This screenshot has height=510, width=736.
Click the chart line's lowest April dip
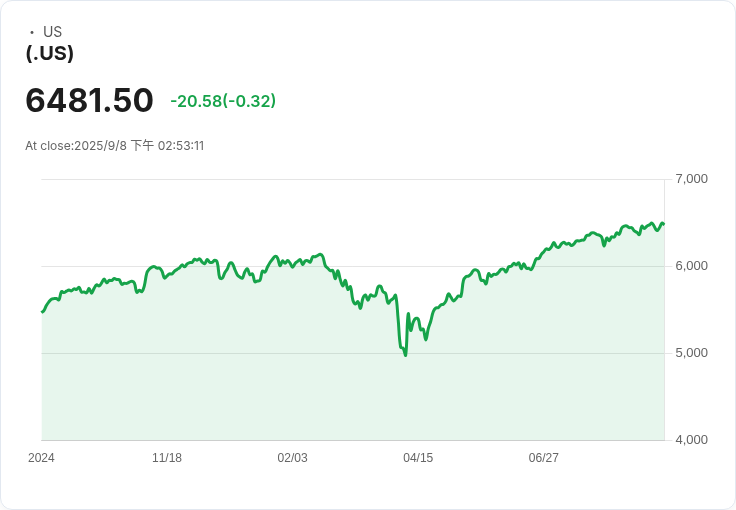point(406,355)
